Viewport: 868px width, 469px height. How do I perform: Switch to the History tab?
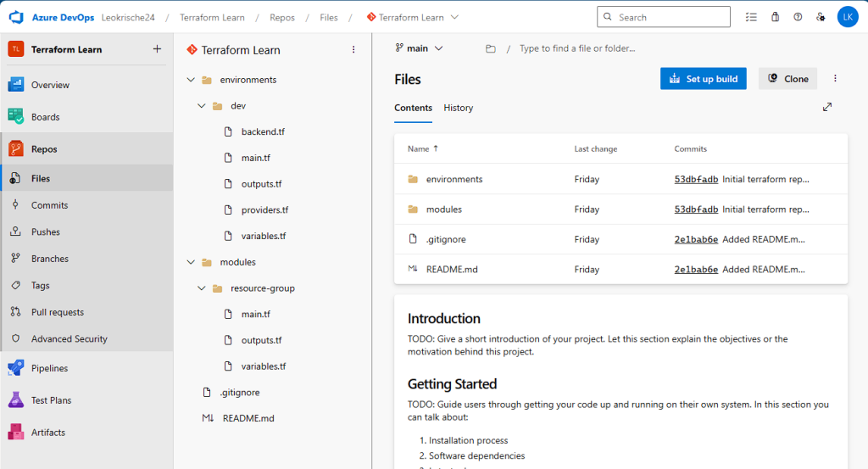[x=458, y=108]
